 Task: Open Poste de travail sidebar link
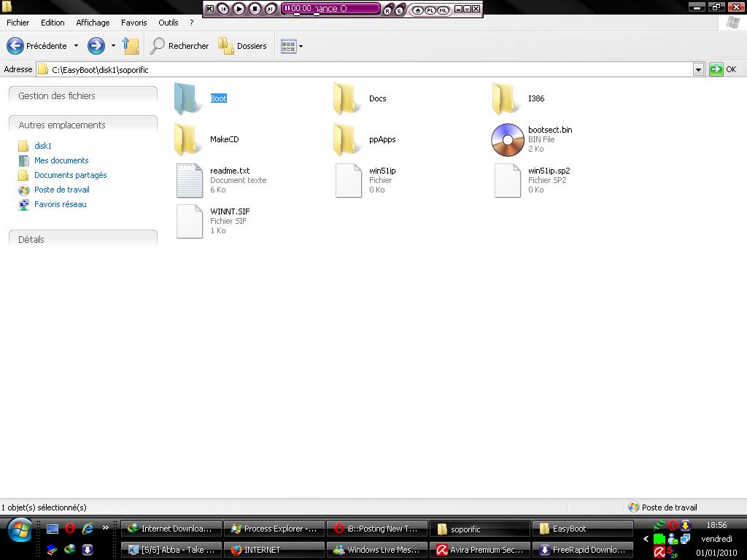62,190
